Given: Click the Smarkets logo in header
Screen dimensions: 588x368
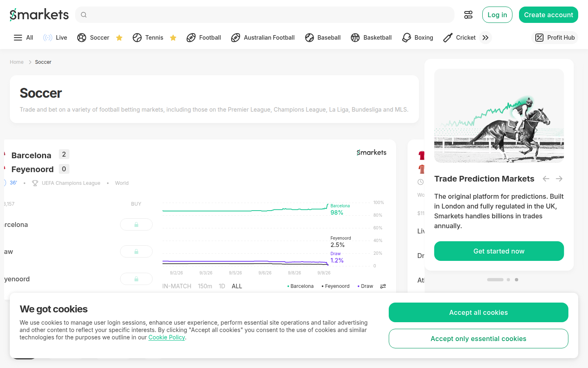Looking at the screenshot, I should click(39, 15).
